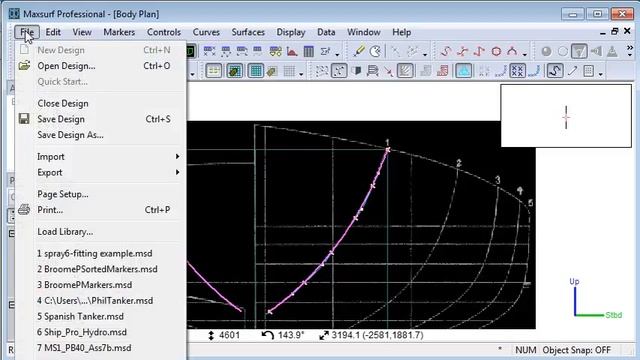Open the Data menu
Screen dimensions: 640x360
point(326,32)
